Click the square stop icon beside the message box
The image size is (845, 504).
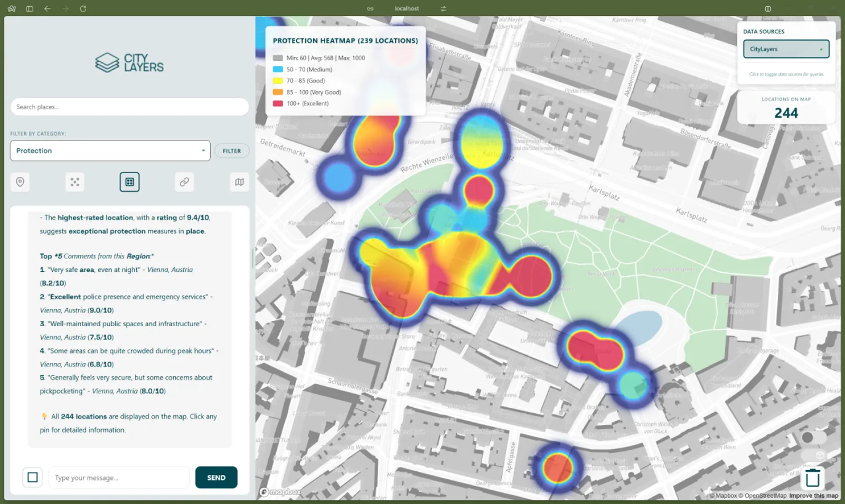coord(33,477)
